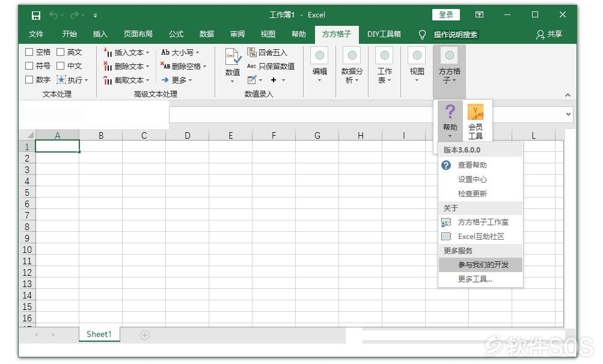The image size is (603, 364).
Task: Switch to the 数据 ribbon tab
Action: point(207,34)
